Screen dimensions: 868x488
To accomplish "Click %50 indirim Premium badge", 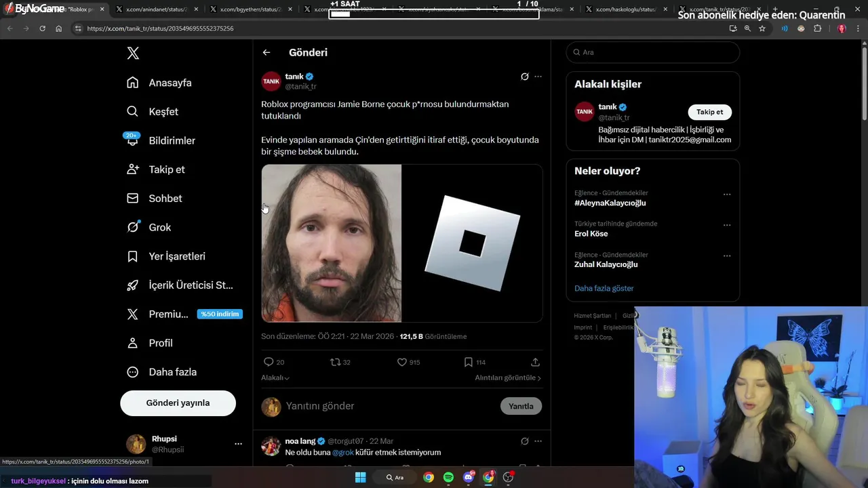I will pyautogui.click(x=220, y=314).
